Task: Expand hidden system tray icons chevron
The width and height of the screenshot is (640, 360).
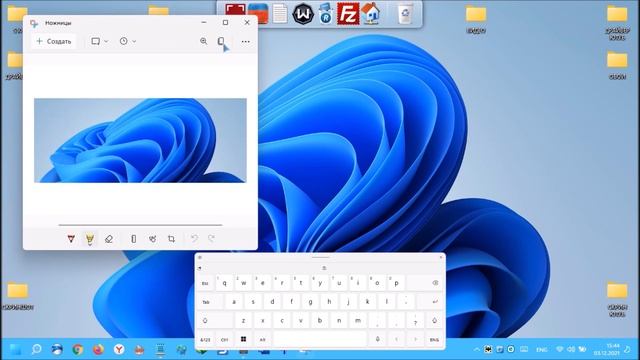Action: (476, 349)
